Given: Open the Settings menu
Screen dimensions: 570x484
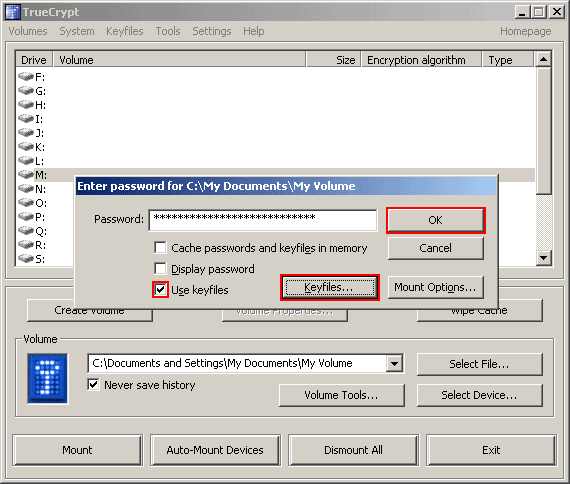Looking at the screenshot, I should 212,31.
